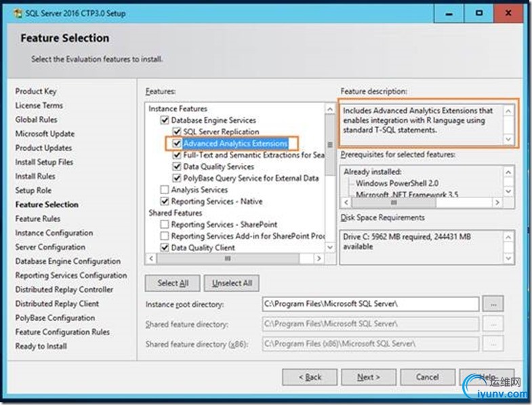
Task: Toggle PolyBase Query Service checkbox
Action: (176, 178)
